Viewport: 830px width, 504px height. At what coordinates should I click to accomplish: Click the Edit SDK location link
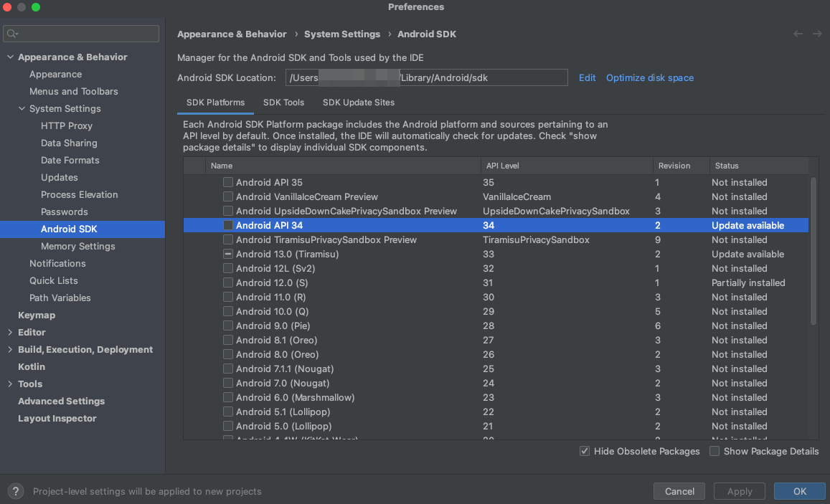tap(587, 77)
